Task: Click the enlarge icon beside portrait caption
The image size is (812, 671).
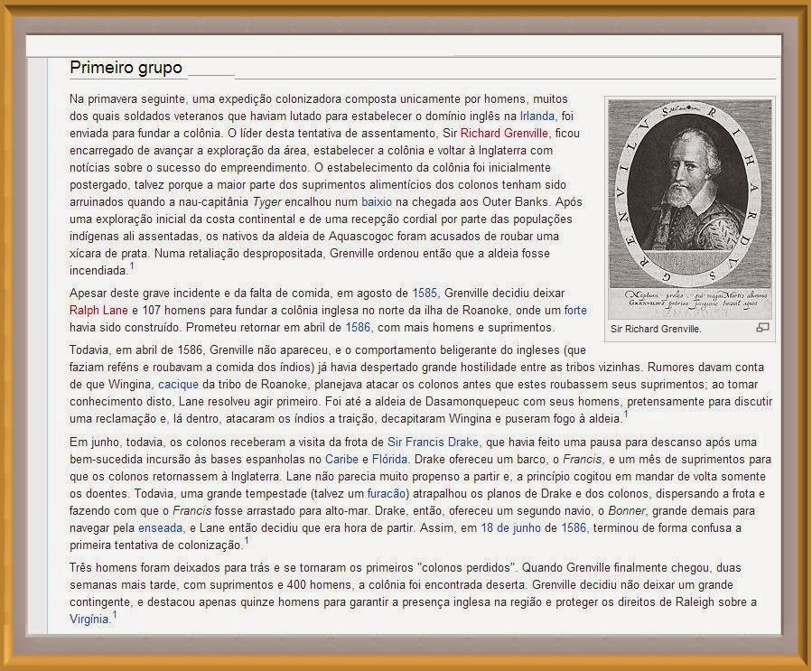Action: [763, 327]
